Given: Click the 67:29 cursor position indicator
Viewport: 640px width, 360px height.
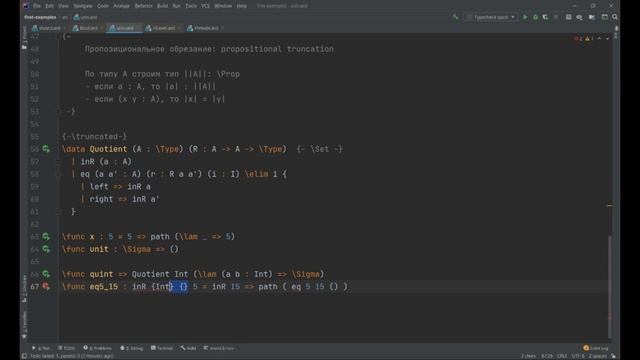Looking at the screenshot, I should [547, 356].
